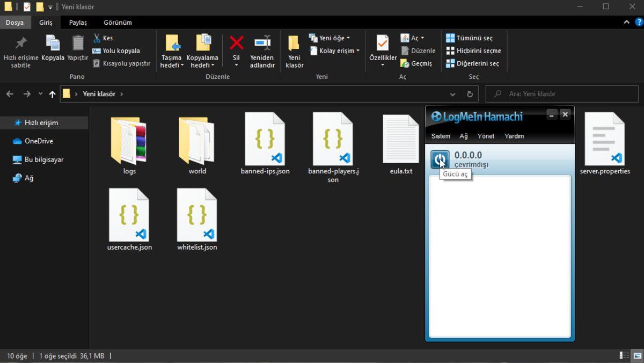Click the red Sil delete icon

tap(236, 43)
